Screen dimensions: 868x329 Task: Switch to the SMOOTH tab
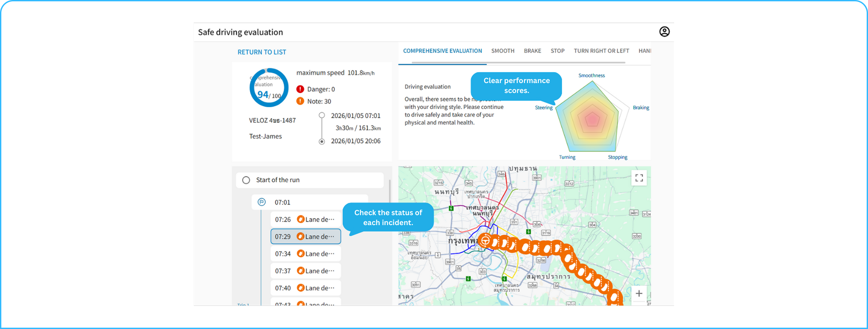[502, 51]
